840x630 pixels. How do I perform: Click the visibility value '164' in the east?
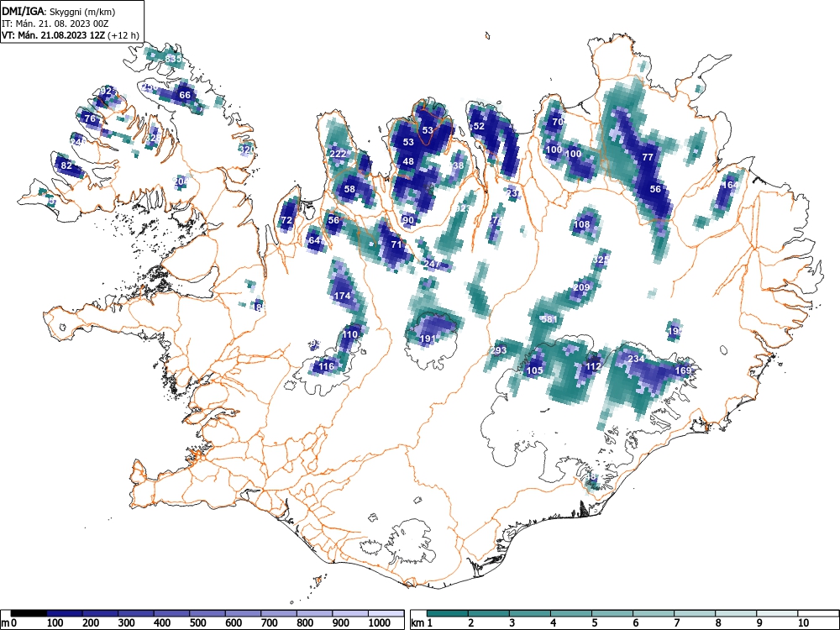click(x=731, y=185)
